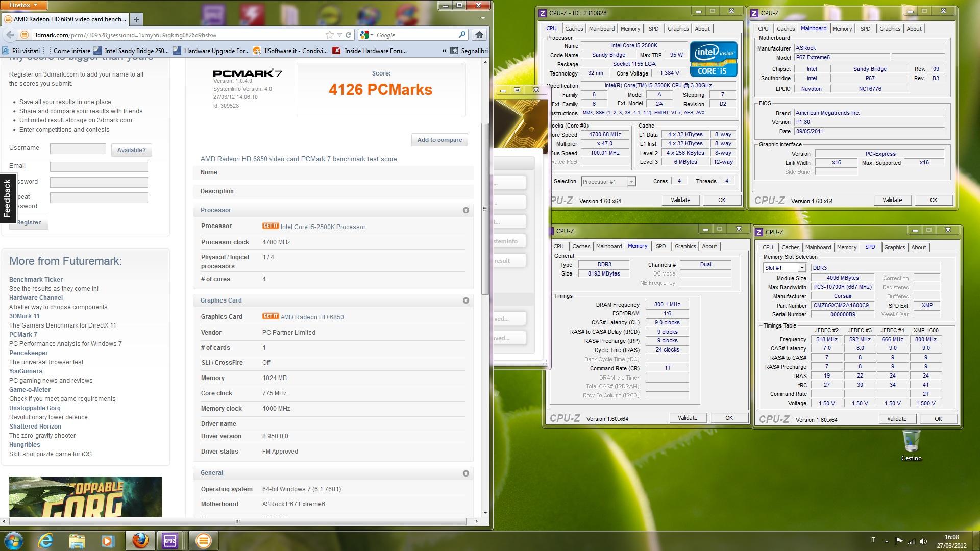This screenshot has height=551, width=980.
Task: Open Memory tab in CPU-Z Mainboard window
Action: (x=842, y=29)
